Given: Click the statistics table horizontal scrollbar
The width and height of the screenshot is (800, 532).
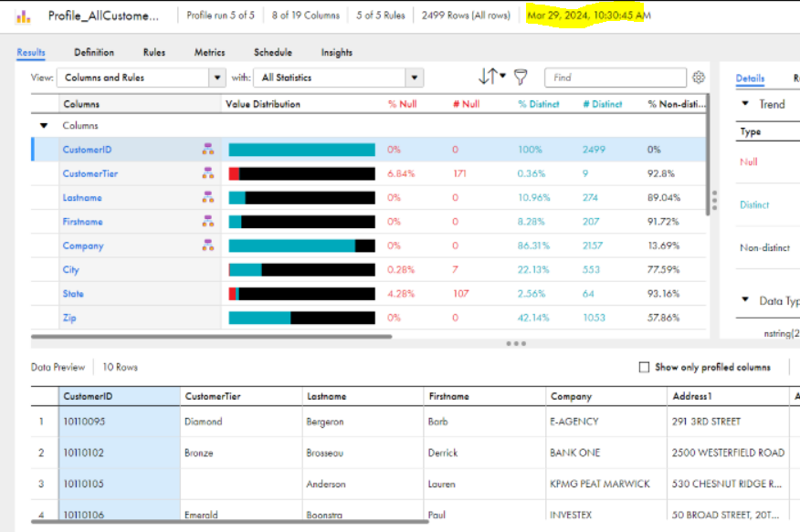Looking at the screenshot, I should [211, 337].
